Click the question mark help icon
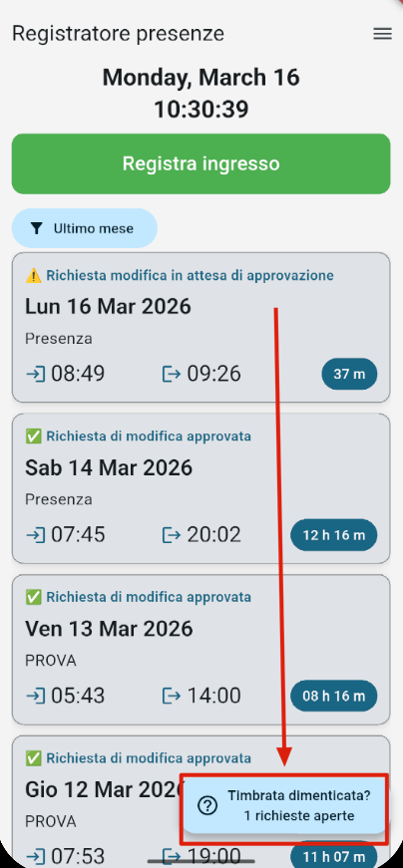 click(207, 806)
